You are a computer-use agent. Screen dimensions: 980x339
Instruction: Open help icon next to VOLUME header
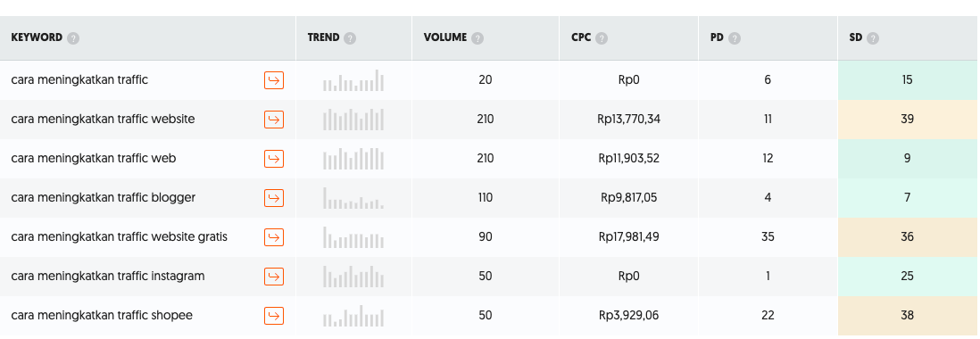click(478, 38)
